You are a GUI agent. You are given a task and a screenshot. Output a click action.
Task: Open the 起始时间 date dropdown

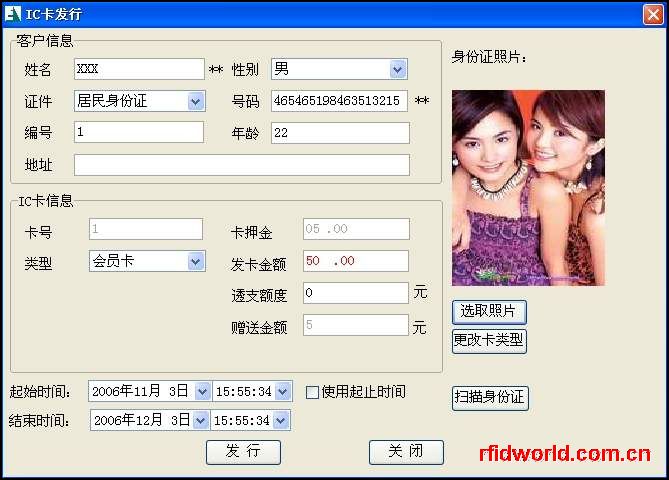pyautogui.click(x=202, y=391)
